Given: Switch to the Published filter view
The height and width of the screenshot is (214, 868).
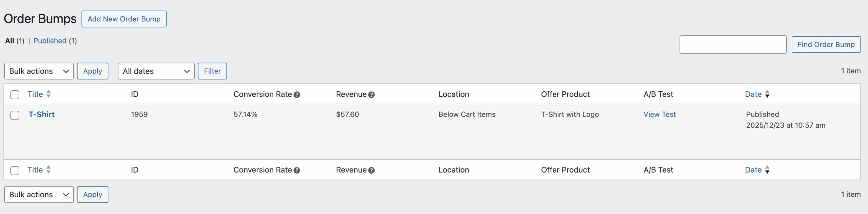Looking at the screenshot, I should (50, 41).
